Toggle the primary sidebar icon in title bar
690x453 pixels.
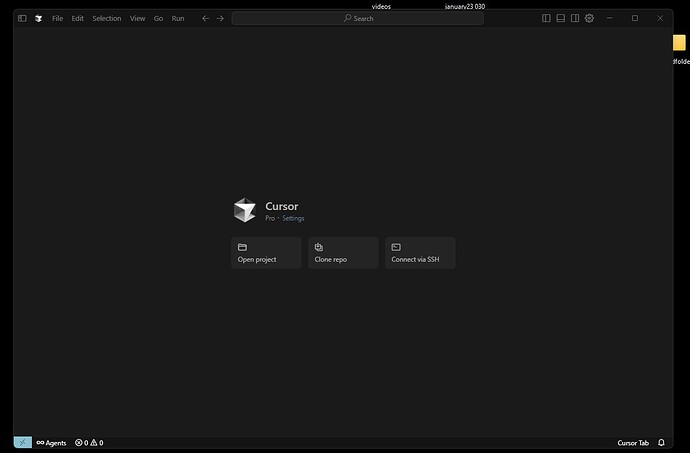click(22, 18)
